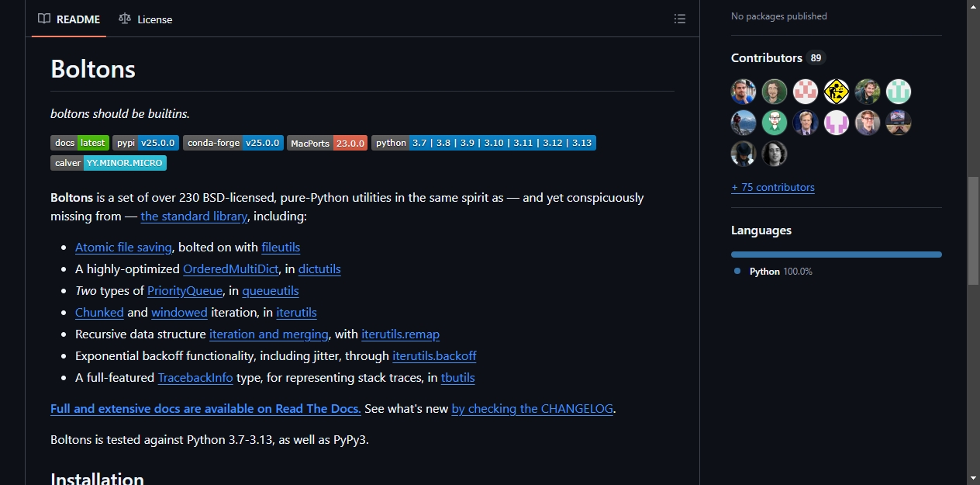
Task: Open the PriorityQueue link
Action: click(x=185, y=291)
